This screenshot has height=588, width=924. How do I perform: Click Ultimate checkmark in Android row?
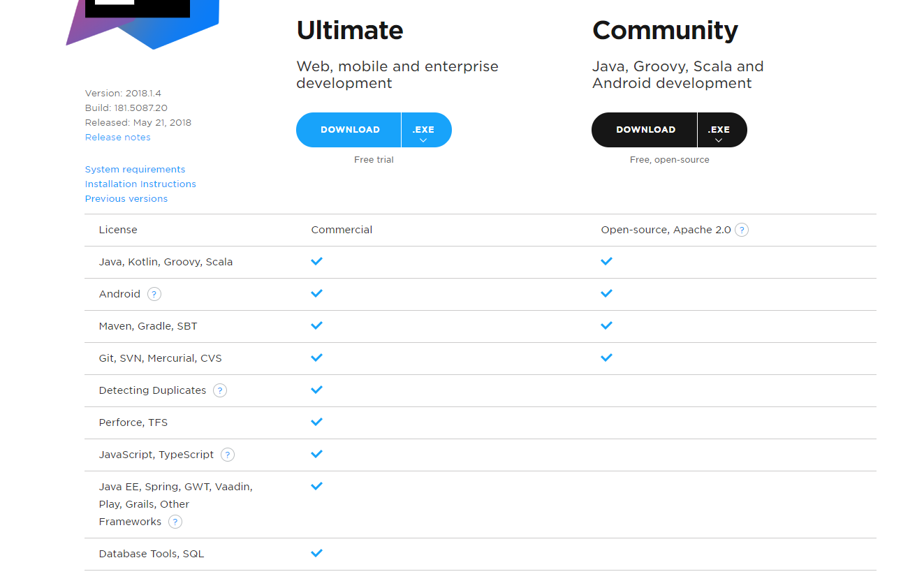tap(316, 293)
